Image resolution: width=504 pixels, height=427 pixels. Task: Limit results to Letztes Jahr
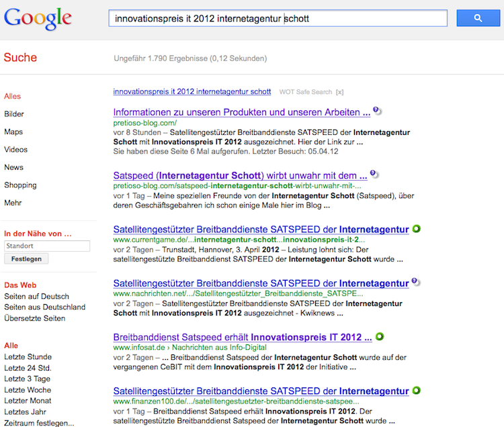point(26,412)
